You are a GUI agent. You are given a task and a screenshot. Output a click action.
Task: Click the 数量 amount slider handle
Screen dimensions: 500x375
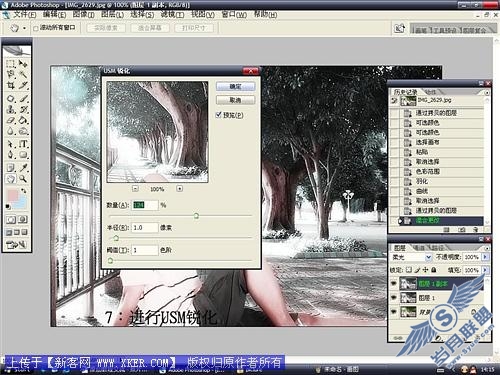coord(196,216)
